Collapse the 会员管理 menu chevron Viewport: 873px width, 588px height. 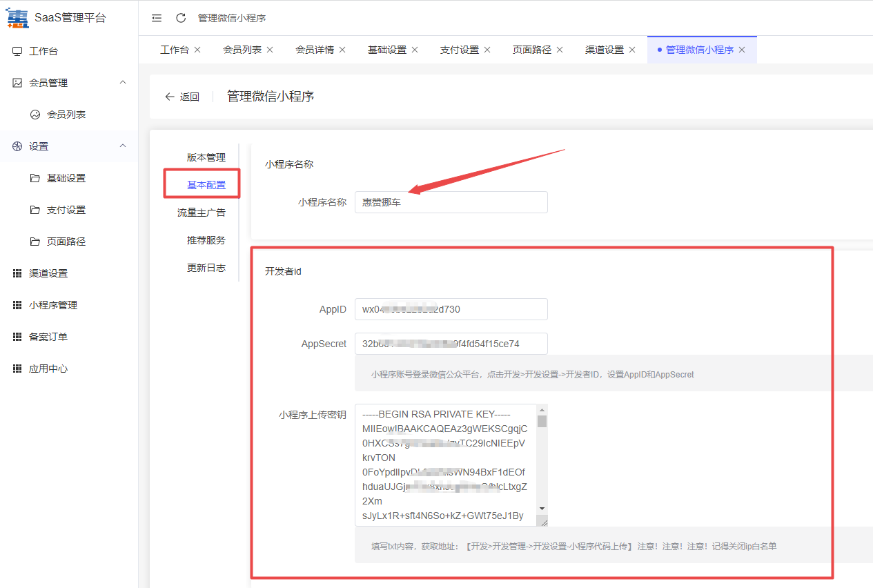point(123,83)
